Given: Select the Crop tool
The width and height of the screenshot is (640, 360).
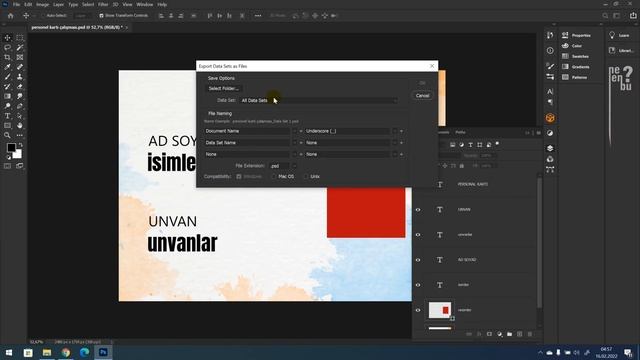Looking at the screenshot, I should 7,57.
